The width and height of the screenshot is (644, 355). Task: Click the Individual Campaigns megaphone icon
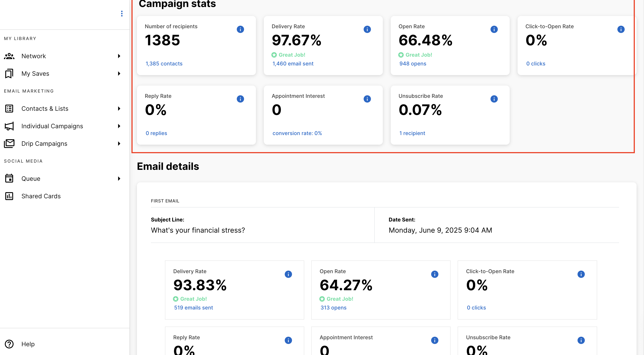click(x=9, y=126)
